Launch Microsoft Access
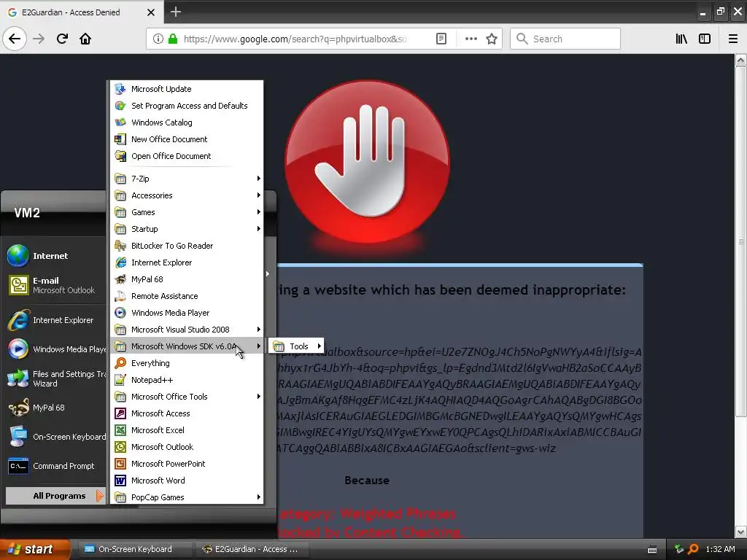Image resolution: width=747 pixels, height=560 pixels. (x=186, y=413)
